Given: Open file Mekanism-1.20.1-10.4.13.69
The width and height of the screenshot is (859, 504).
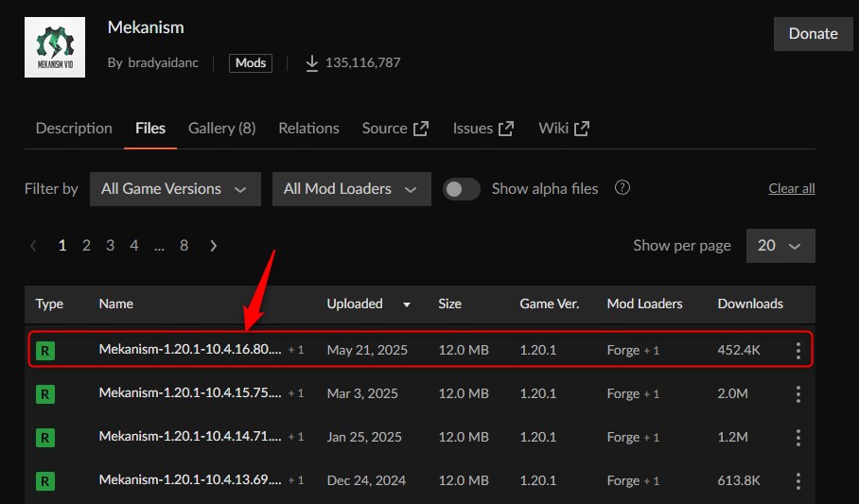Looking at the screenshot, I should (190, 480).
